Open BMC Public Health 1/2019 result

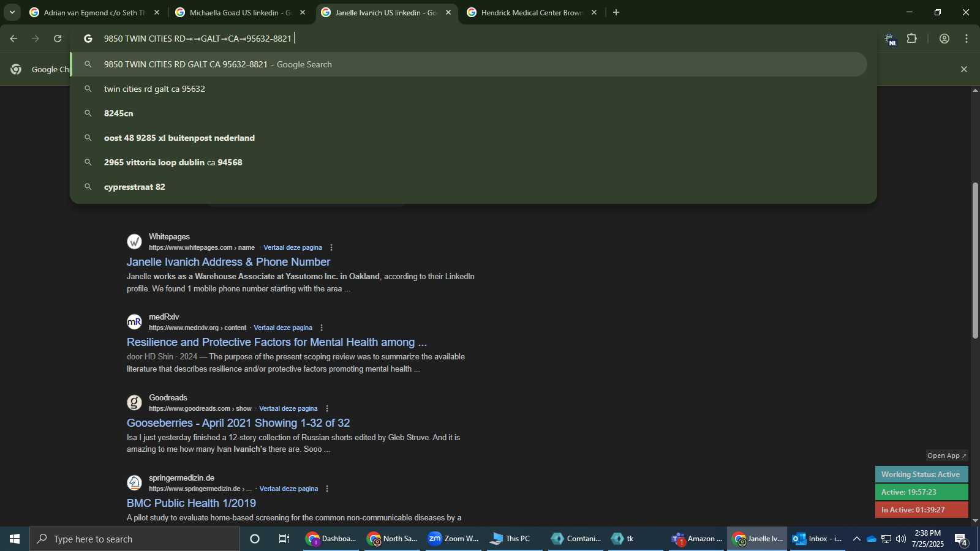tap(191, 503)
